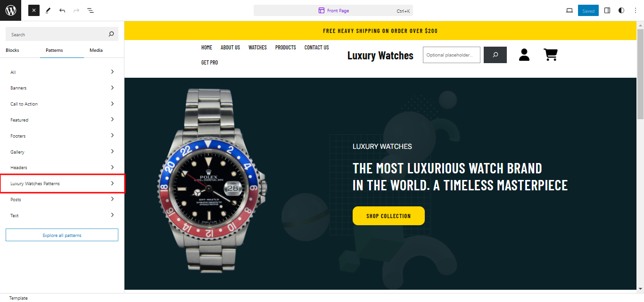Click Explore all patterns button
This screenshot has width=644, height=302.
click(62, 235)
